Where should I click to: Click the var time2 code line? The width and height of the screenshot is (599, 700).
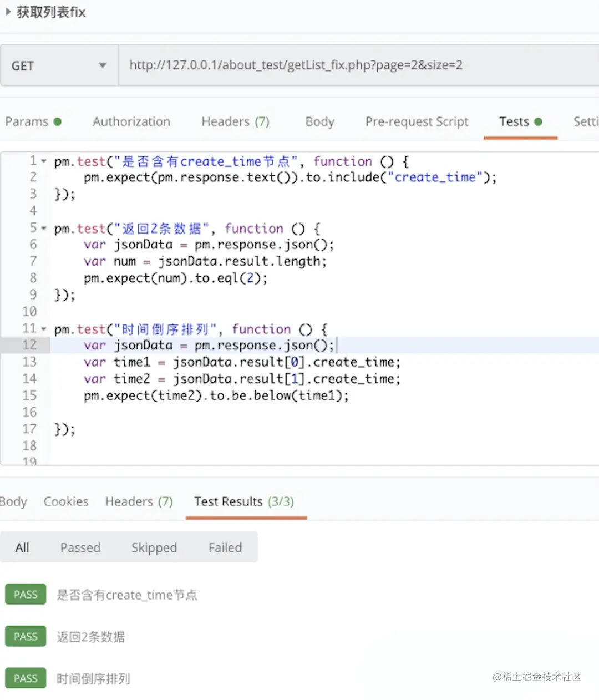(x=242, y=379)
